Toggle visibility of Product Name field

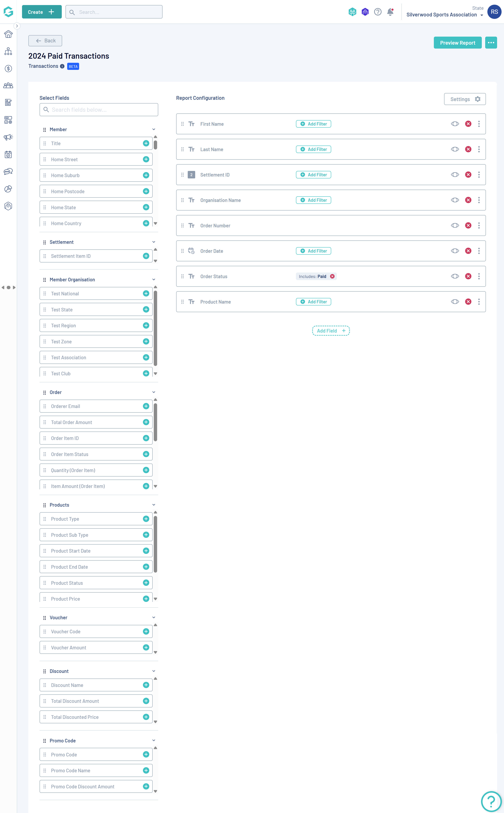pos(455,302)
